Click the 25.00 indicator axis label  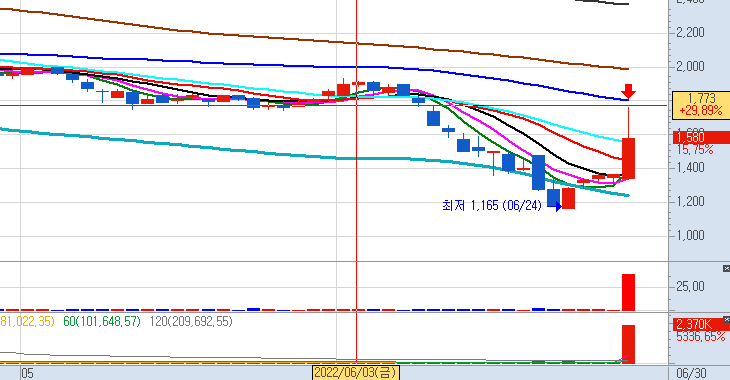click(x=690, y=286)
